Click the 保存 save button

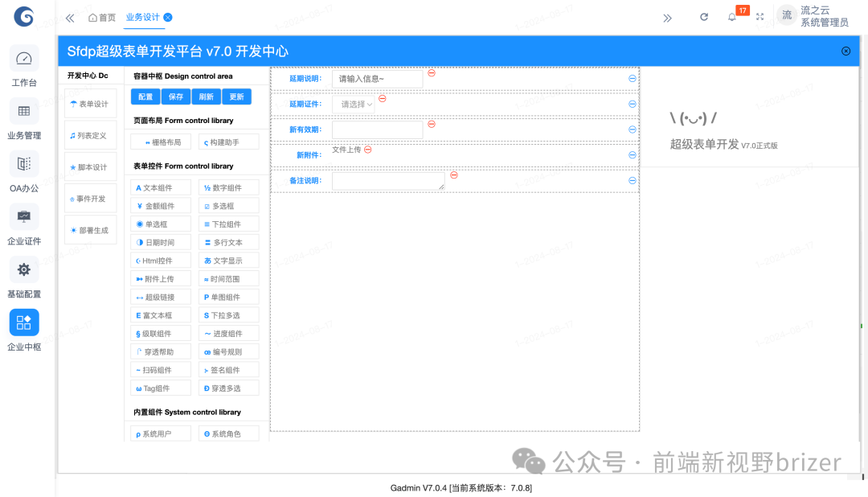[177, 96]
